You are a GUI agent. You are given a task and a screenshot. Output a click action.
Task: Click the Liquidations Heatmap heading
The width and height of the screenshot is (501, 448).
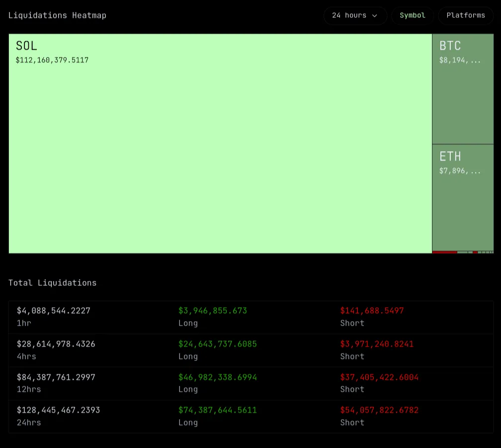(x=57, y=15)
